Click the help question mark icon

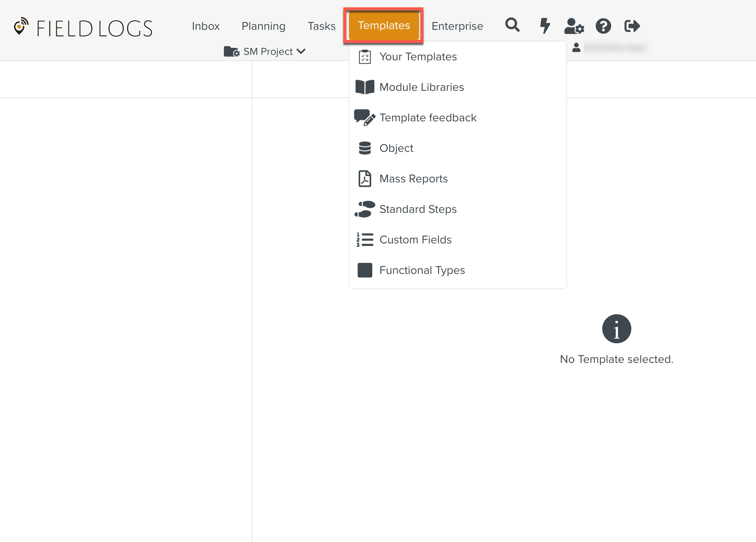click(x=603, y=26)
